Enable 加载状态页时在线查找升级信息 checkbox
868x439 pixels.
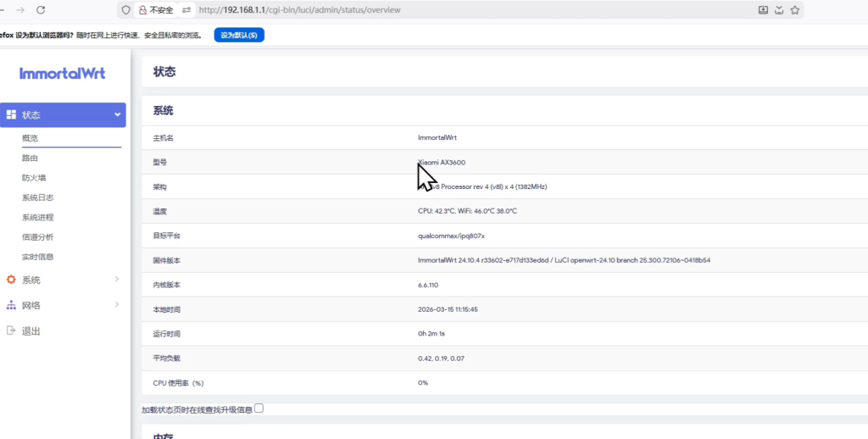tap(259, 408)
